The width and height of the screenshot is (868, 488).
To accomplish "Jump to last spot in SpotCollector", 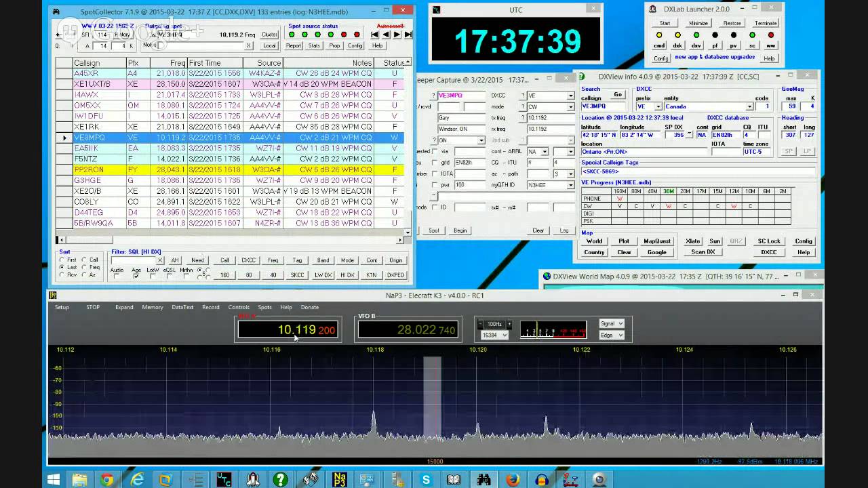I will [408, 35].
